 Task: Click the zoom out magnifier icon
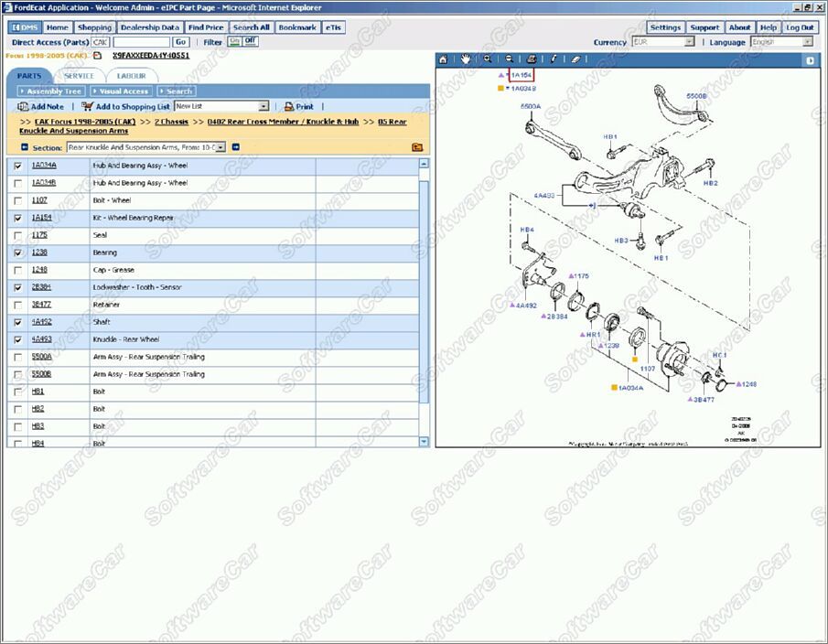click(x=510, y=59)
